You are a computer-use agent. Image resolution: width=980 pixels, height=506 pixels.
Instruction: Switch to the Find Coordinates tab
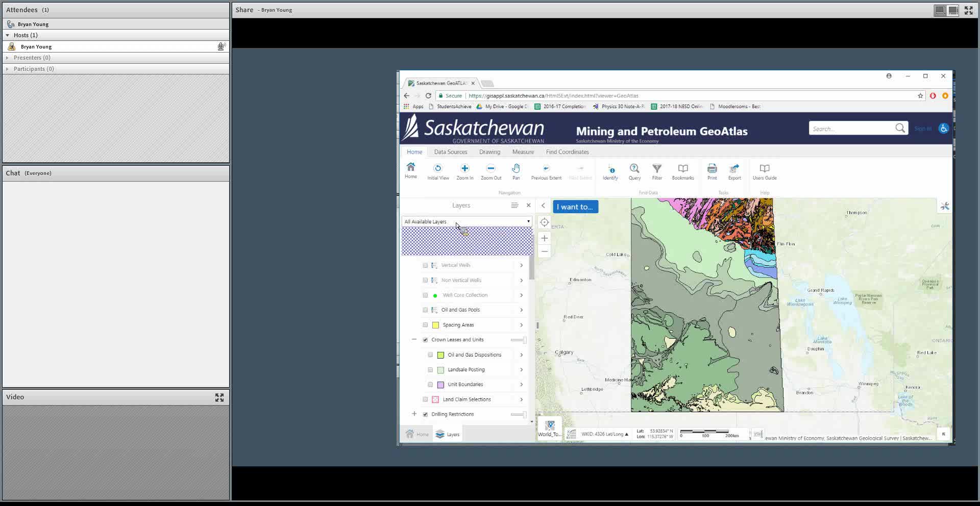pyautogui.click(x=567, y=152)
